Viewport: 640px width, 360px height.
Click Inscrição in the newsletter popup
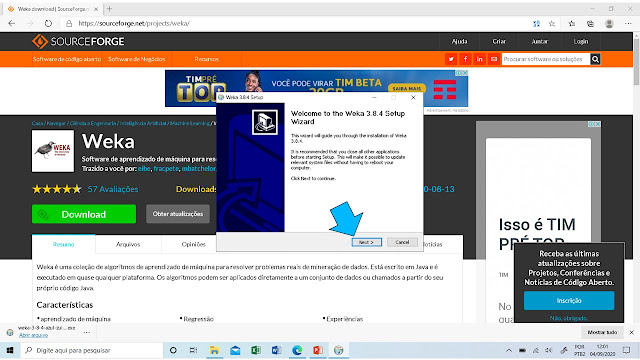click(x=569, y=300)
